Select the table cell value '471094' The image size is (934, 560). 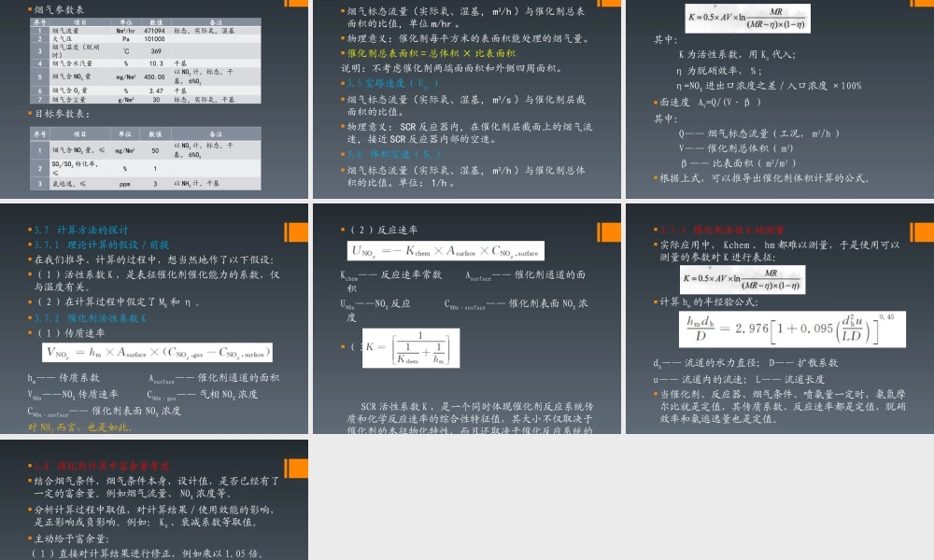(x=154, y=31)
